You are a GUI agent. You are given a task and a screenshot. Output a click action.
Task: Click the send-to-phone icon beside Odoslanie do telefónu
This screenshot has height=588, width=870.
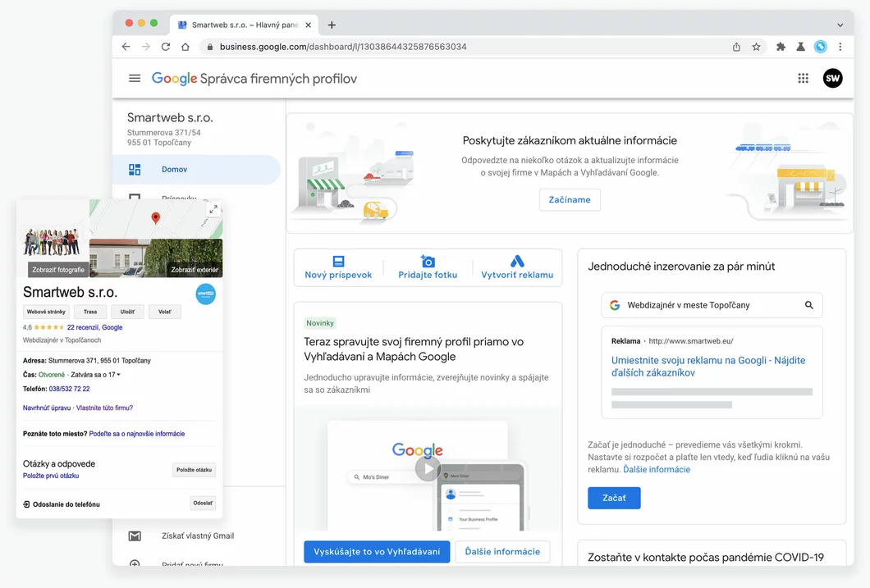point(26,504)
